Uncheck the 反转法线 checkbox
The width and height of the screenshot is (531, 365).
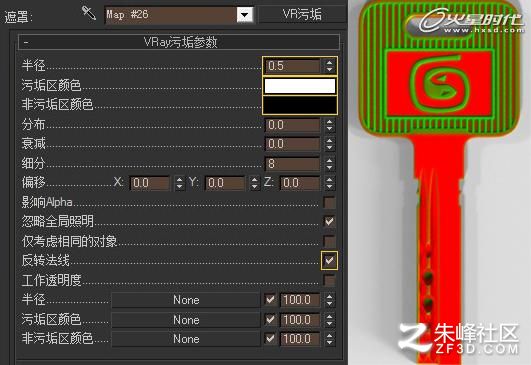(x=329, y=260)
